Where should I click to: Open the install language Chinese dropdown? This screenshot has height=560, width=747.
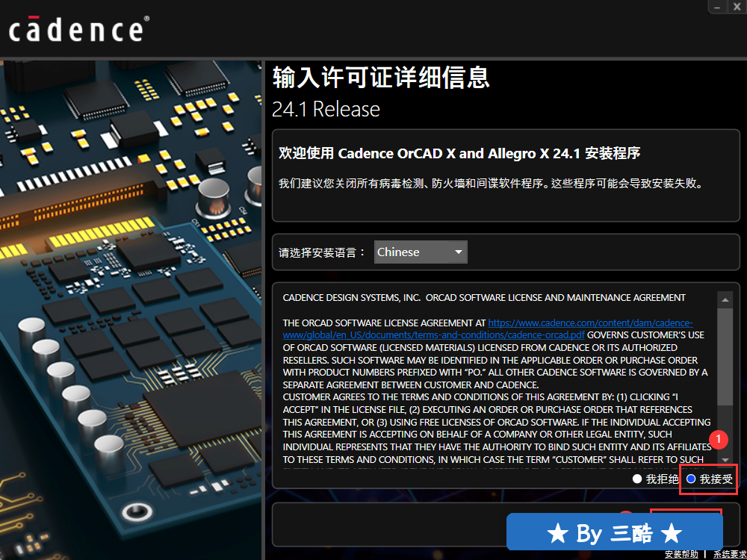click(x=420, y=252)
